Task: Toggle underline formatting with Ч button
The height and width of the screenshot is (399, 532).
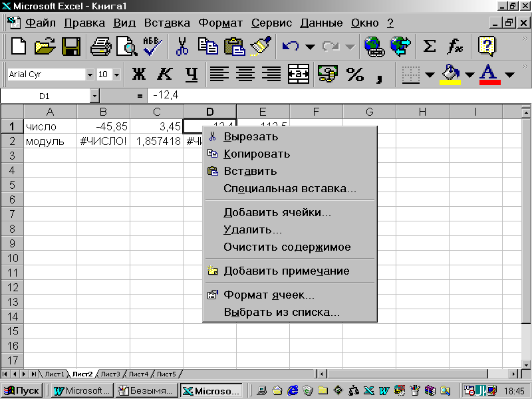Action: pyautogui.click(x=192, y=74)
